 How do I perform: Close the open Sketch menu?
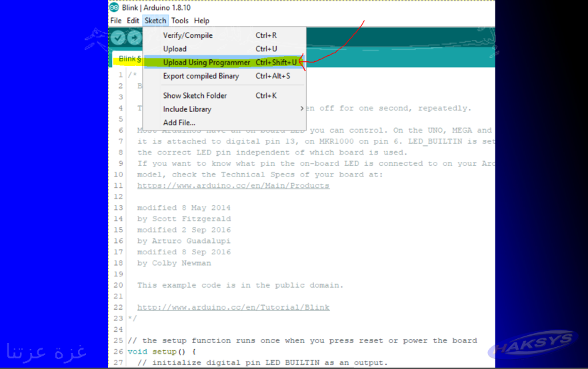(155, 21)
